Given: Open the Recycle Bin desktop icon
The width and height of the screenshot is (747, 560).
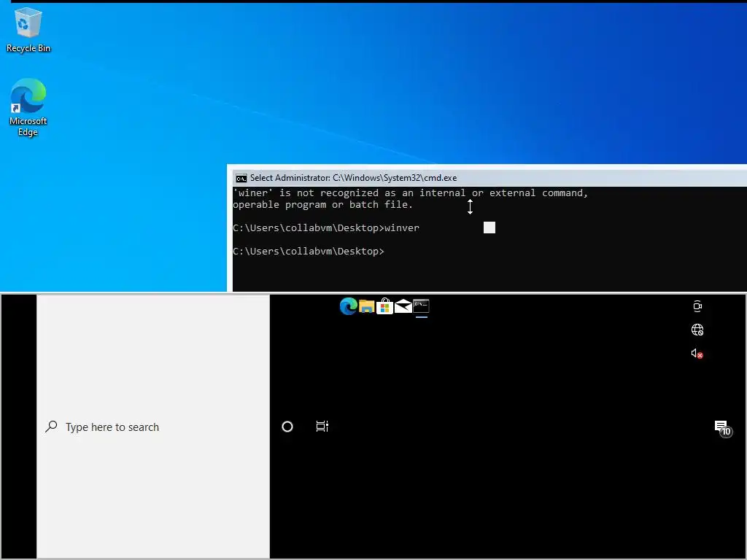Looking at the screenshot, I should [x=28, y=29].
